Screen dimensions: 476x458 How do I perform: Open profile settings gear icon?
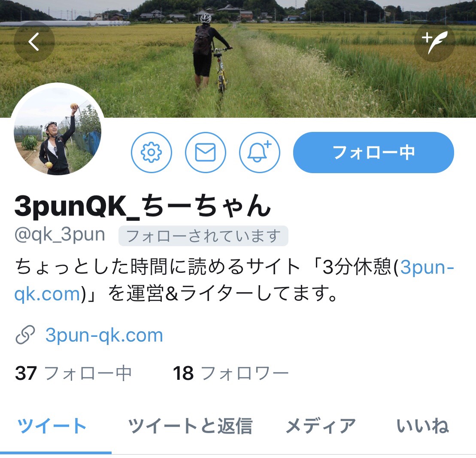click(x=152, y=152)
